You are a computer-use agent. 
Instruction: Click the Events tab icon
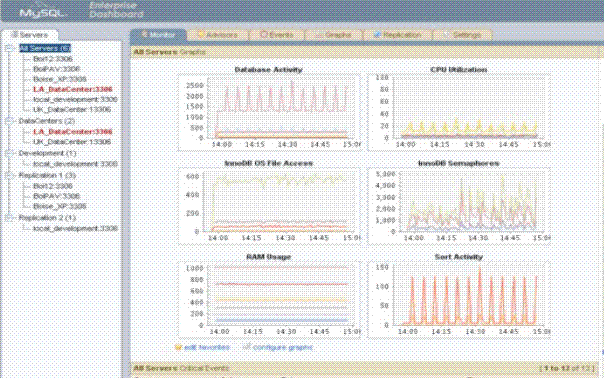point(263,34)
